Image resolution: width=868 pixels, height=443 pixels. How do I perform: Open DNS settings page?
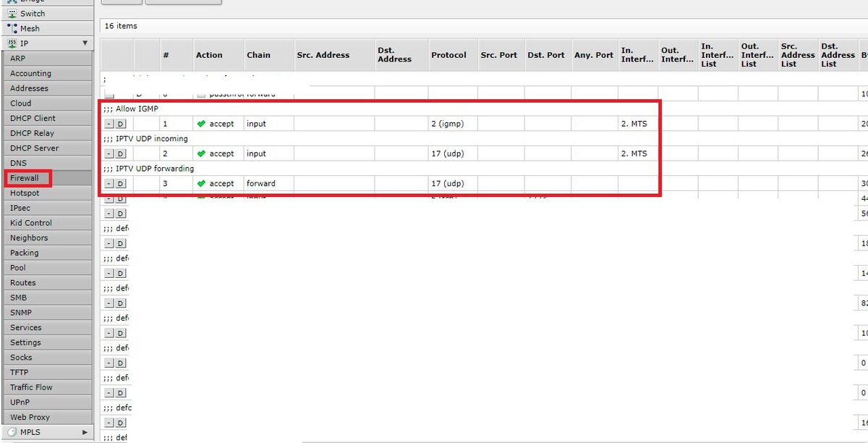48,163
